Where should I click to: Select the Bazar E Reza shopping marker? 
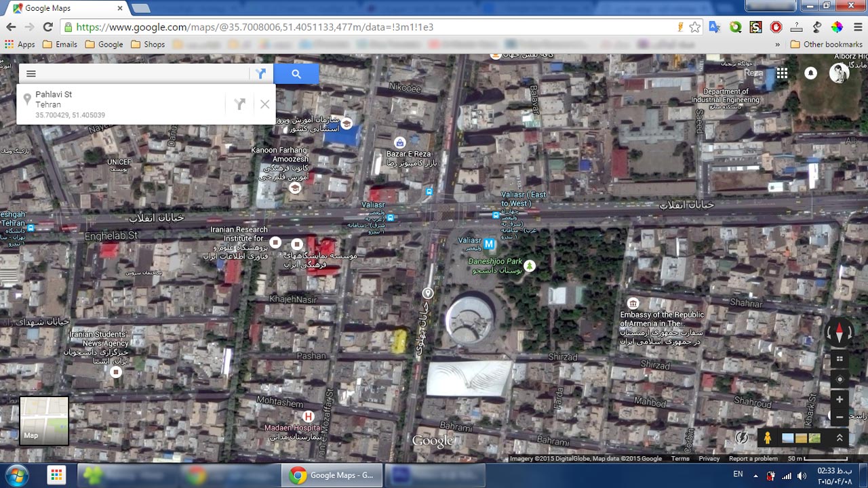click(x=399, y=142)
